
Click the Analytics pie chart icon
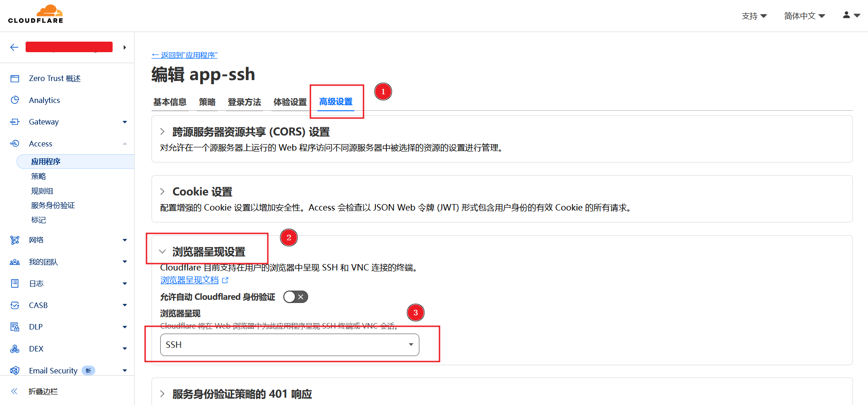pyautogui.click(x=15, y=100)
